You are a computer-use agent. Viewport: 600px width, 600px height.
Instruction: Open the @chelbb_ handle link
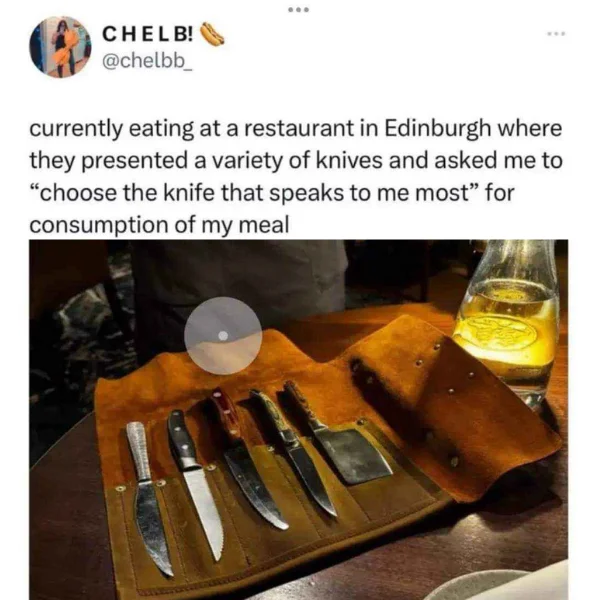point(147,60)
